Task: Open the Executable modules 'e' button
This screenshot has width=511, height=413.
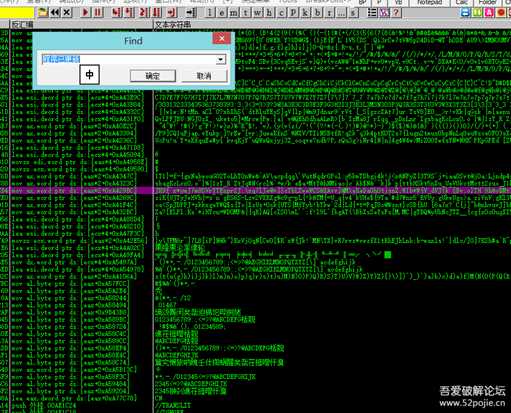Action: [222, 13]
